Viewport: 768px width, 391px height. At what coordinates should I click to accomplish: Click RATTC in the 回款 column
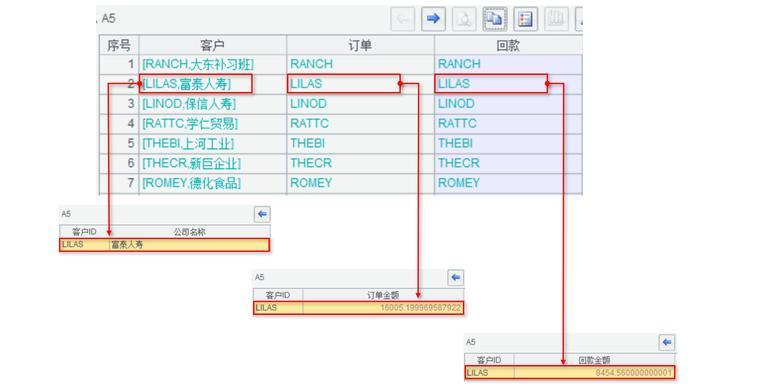point(508,123)
